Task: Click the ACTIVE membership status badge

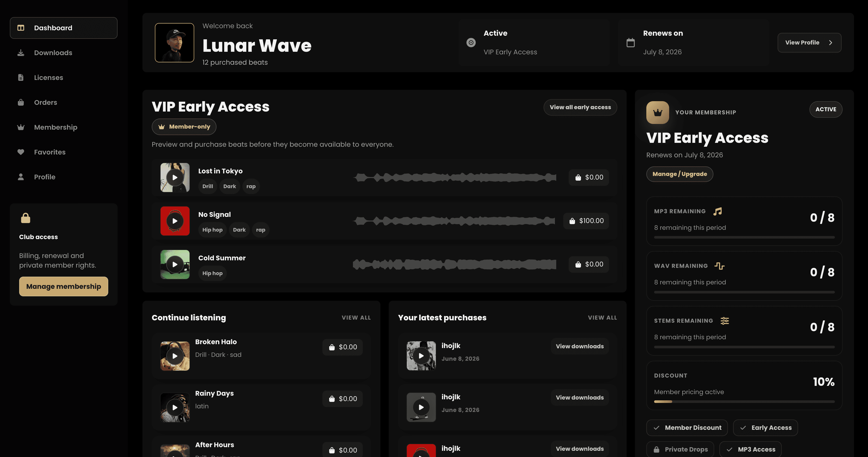Action: tap(826, 109)
